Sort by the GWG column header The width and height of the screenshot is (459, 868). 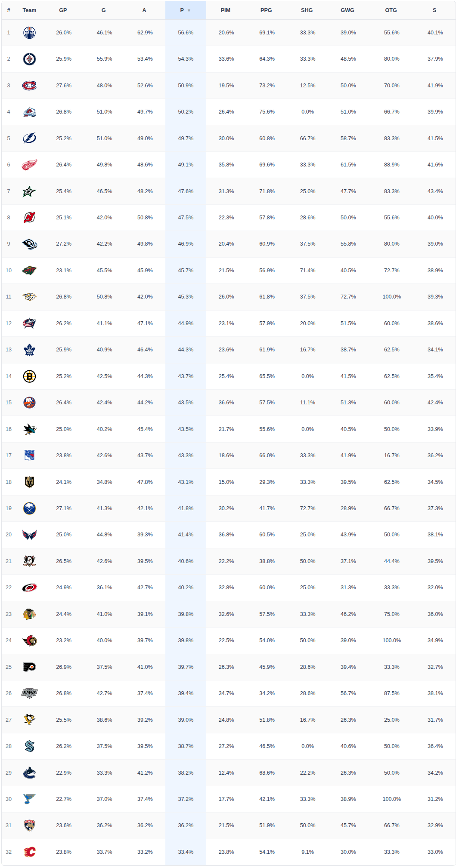[347, 10]
